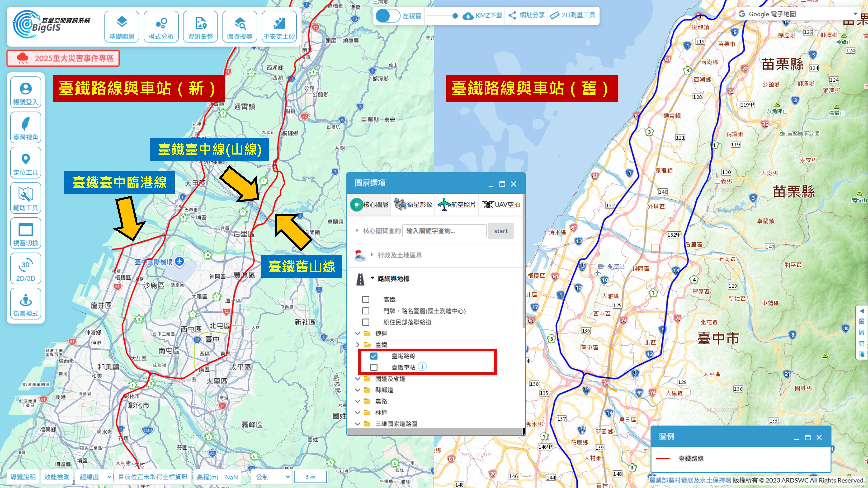Screen dimensions: 868x488
Task: Open the 2D測量工具 measuring tool
Action: (572, 15)
